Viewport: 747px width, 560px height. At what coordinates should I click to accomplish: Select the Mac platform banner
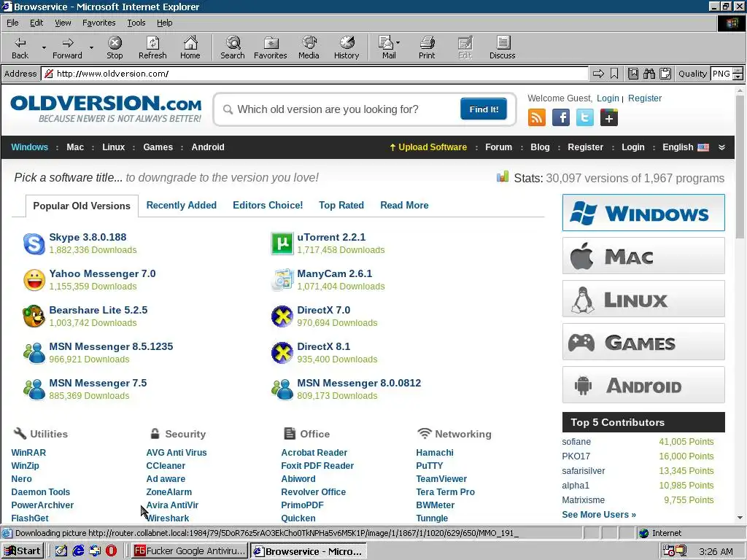pos(643,256)
